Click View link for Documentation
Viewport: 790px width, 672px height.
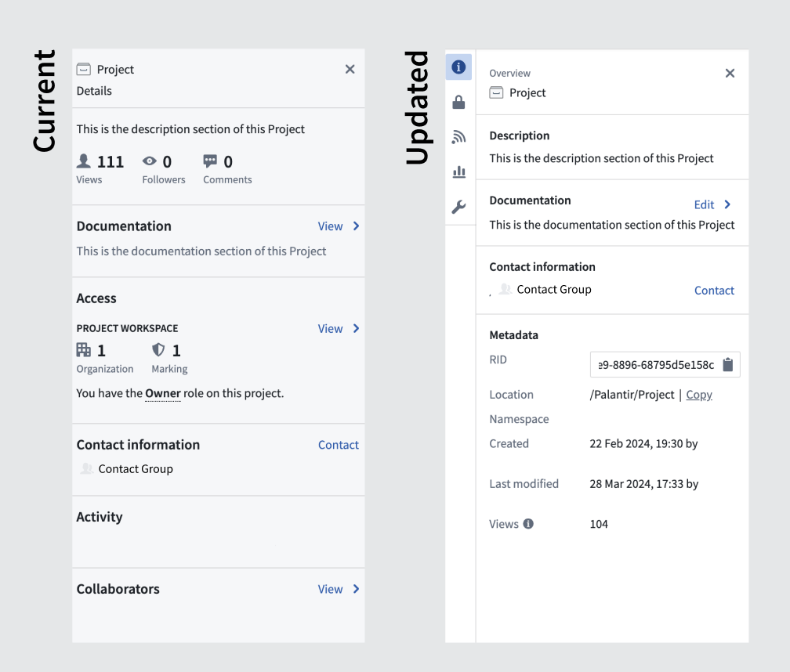(330, 226)
